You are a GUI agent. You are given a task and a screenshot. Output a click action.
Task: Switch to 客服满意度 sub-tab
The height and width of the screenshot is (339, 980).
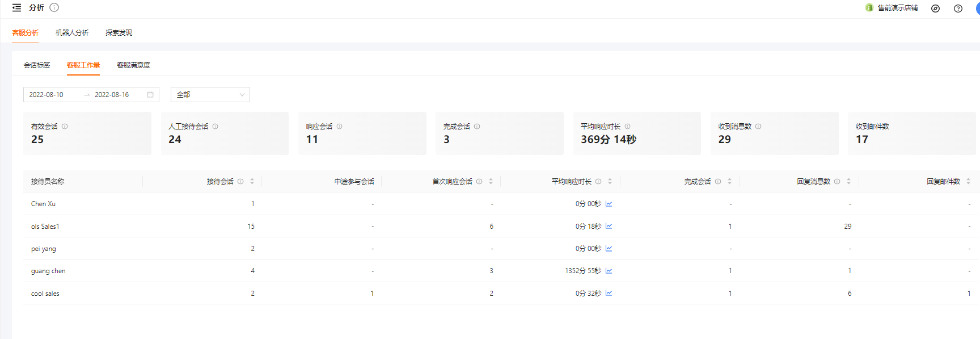tap(134, 65)
